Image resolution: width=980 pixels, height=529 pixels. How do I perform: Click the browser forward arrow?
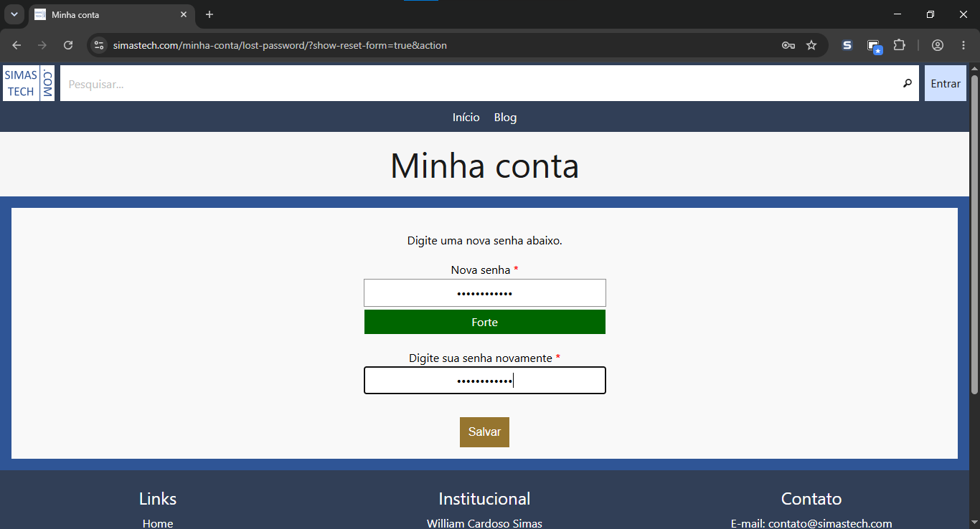[x=42, y=45]
